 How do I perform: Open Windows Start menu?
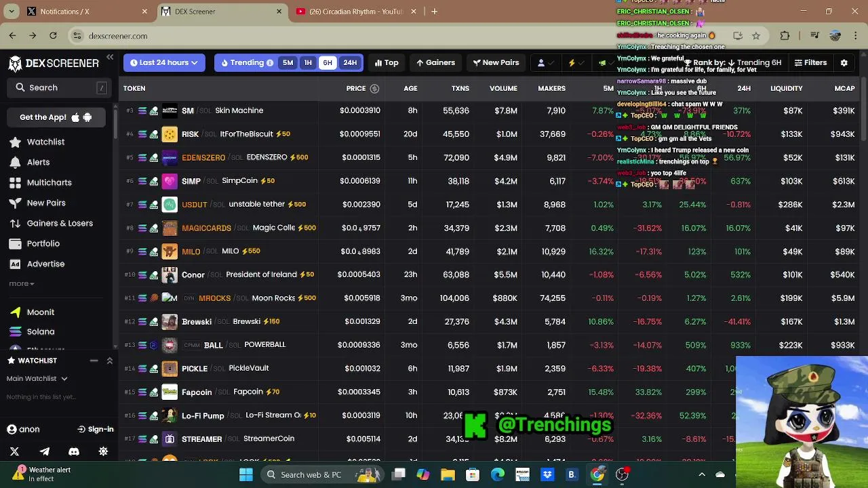246,474
